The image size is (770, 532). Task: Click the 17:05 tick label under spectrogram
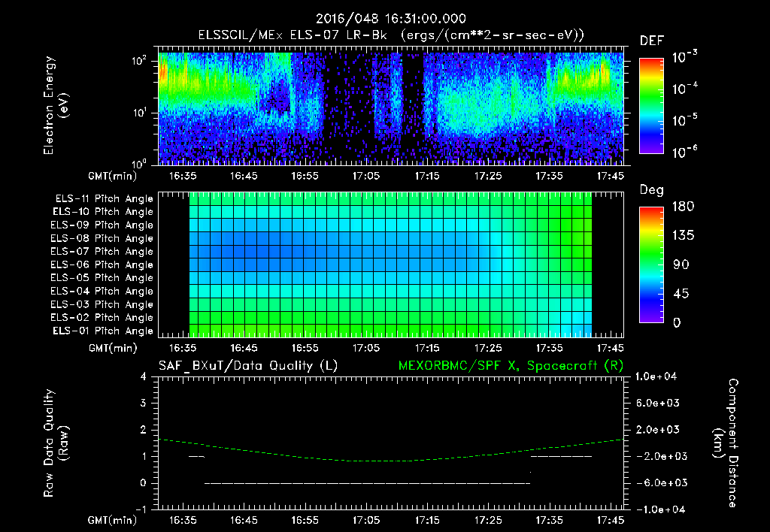click(366, 176)
